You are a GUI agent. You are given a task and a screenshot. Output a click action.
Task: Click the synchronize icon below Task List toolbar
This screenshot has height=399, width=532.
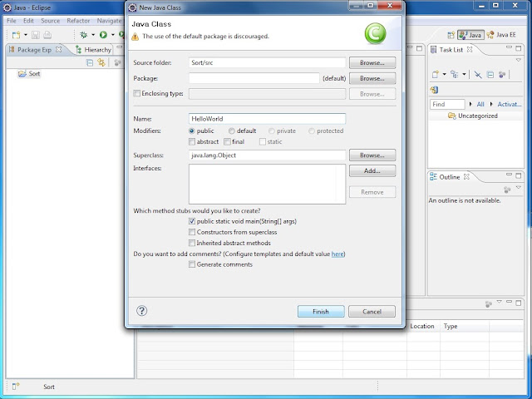(x=434, y=90)
